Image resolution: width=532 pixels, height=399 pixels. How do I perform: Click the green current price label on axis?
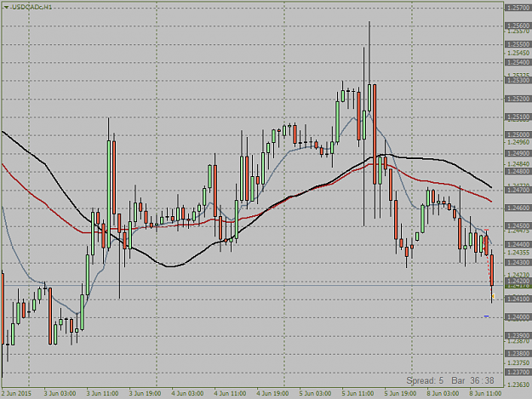point(518,286)
